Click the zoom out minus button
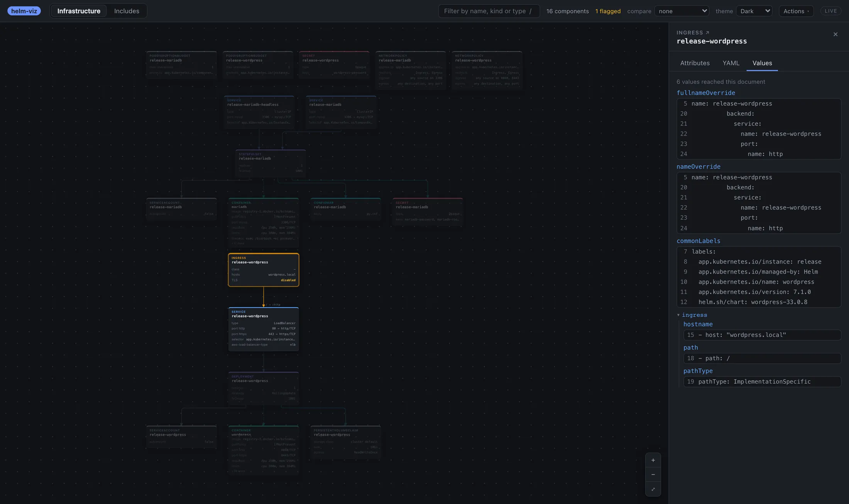The width and height of the screenshot is (849, 504). click(653, 475)
